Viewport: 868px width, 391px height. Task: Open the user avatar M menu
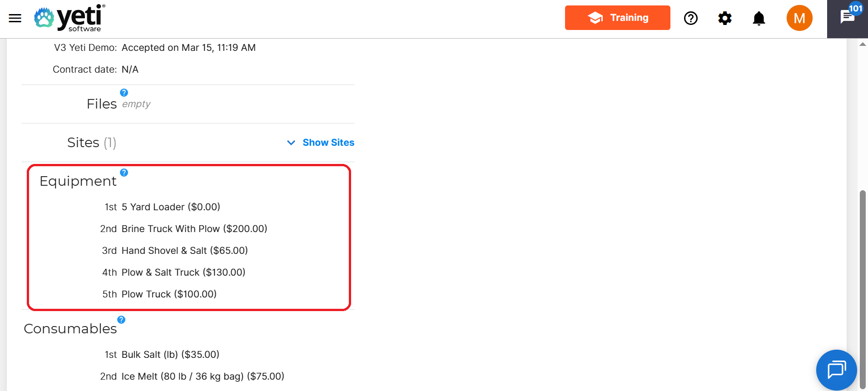[799, 18]
